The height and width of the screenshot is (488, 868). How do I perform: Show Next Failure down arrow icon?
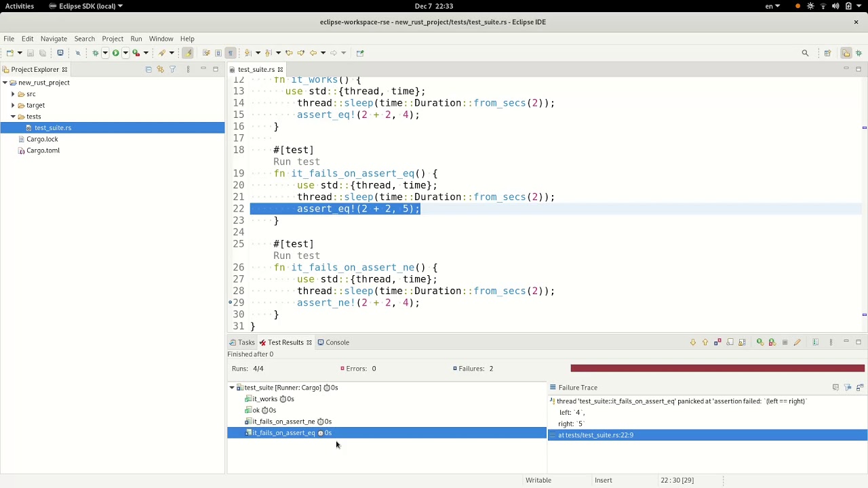693,342
